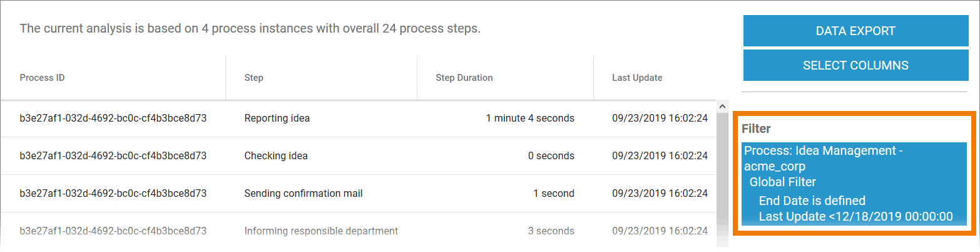Click the Filter panel heading
Screen dimensions: 980x252
[756, 129]
